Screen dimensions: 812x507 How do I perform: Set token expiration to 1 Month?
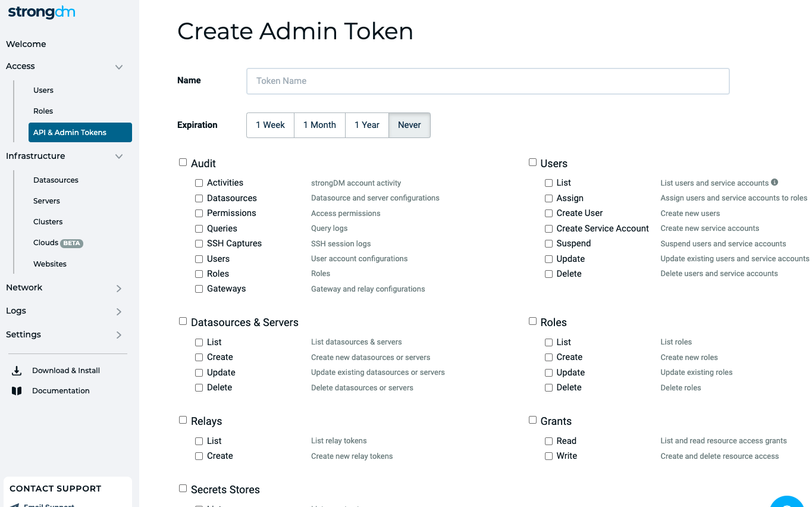pos(319,125)
